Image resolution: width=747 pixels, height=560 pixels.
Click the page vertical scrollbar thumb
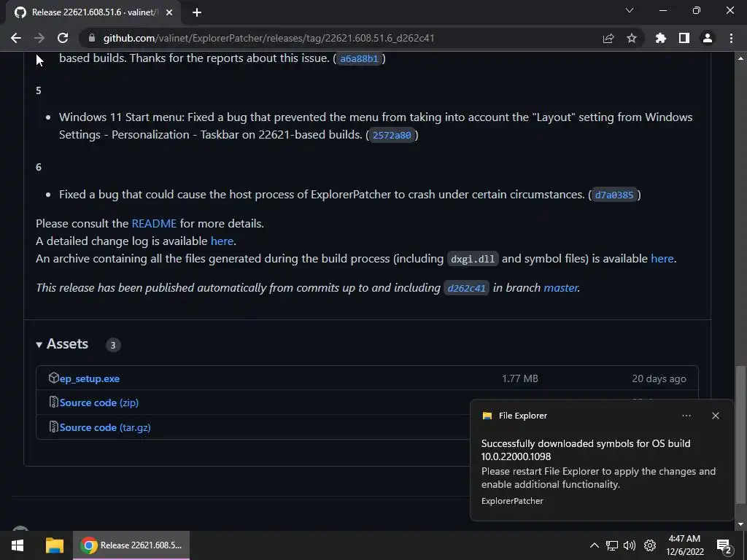click(740, 435)
